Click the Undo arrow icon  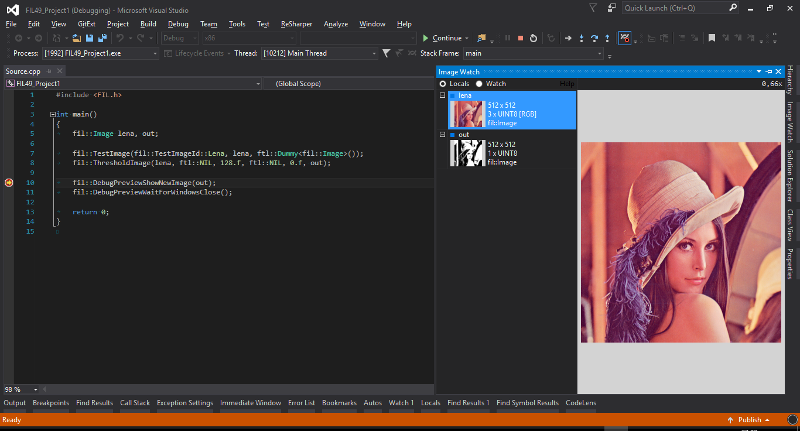(120, 38)
